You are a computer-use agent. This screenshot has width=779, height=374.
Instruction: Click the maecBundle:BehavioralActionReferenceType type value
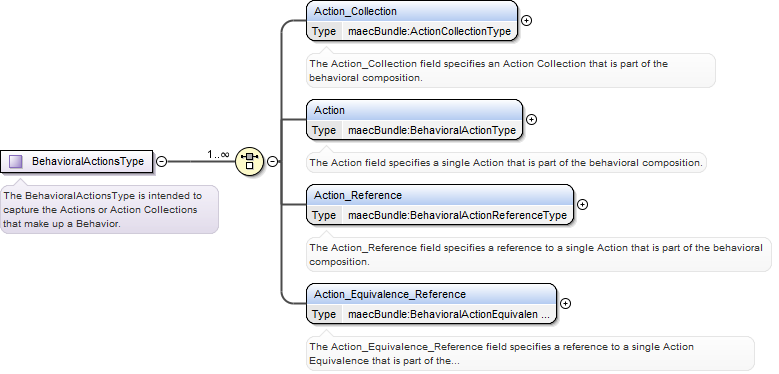point(457,216)
